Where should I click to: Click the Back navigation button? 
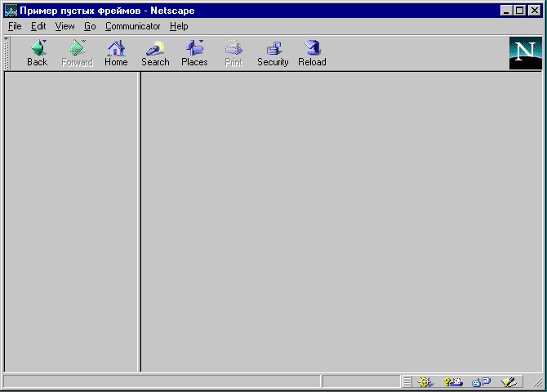(x=37, y=53)
